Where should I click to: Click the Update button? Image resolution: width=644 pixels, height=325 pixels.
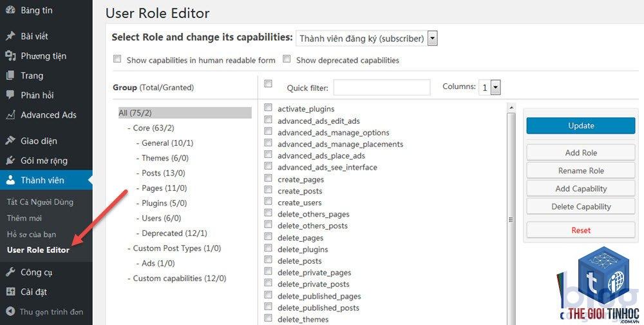[x=581, y=126]
